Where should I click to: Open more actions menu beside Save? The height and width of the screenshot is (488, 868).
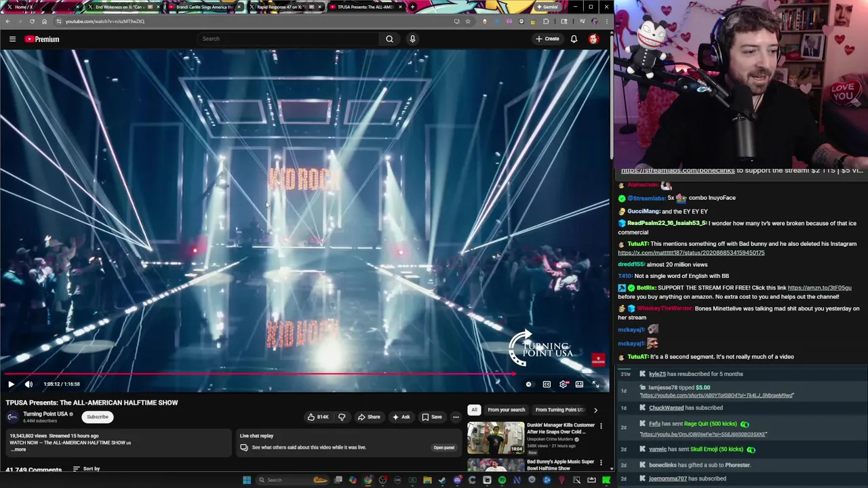456,417
